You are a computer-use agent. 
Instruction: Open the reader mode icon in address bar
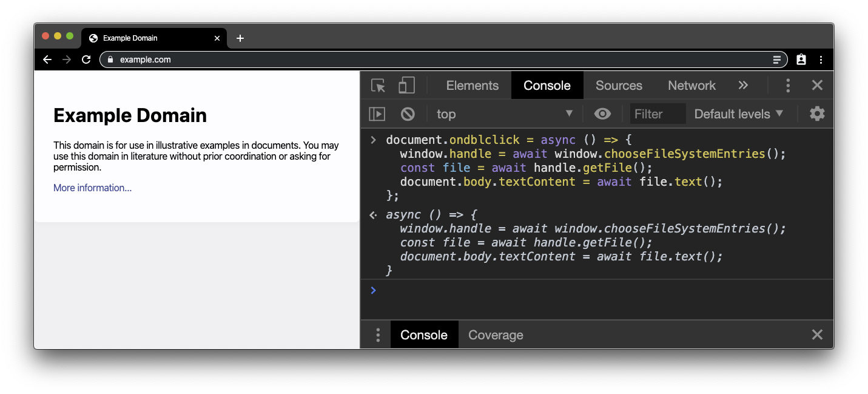pyautogui.click(x=776, y=59)
